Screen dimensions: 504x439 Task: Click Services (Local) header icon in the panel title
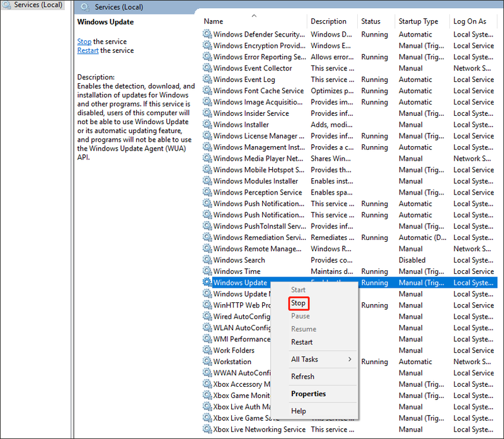coord(85,7)
